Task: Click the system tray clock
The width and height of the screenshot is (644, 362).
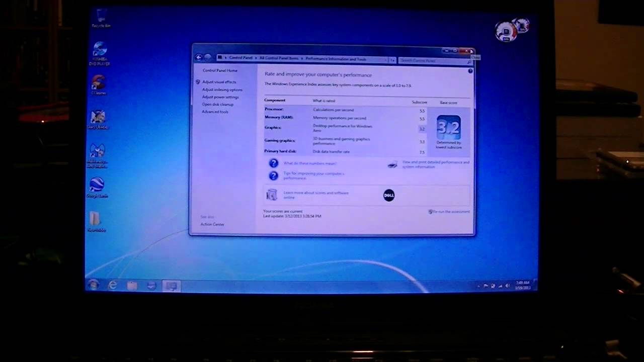Action: tap(523, 286)
